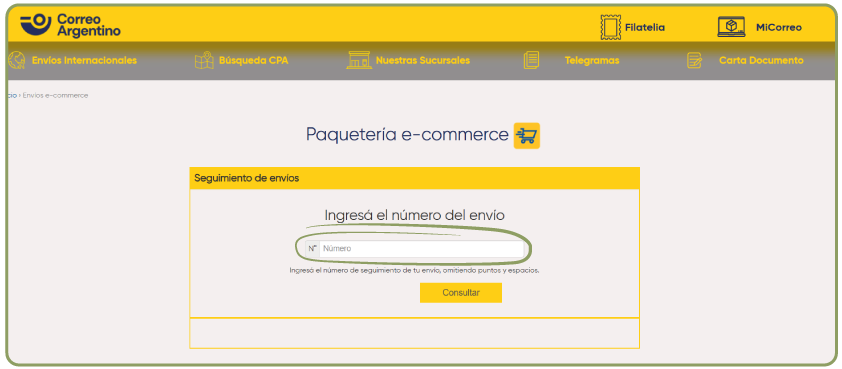Focus the Número tracking input field
Image resolution: width=842 pixels, height=369 pixels.
421,249
